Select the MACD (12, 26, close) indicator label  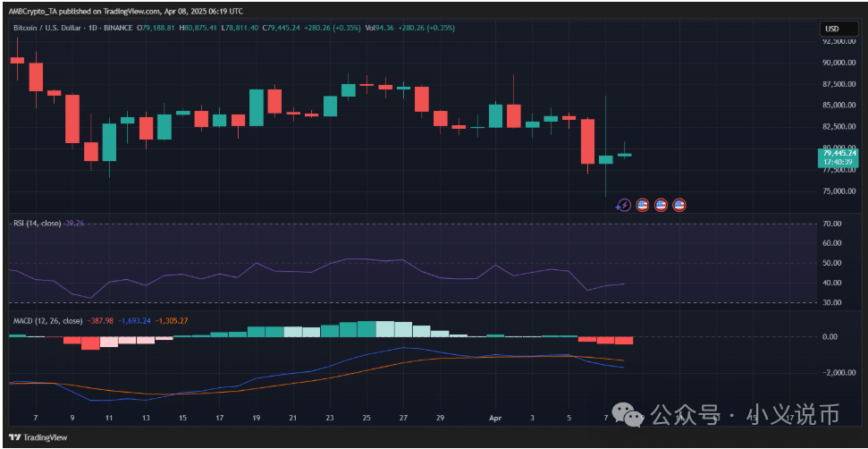pos(46,320)
